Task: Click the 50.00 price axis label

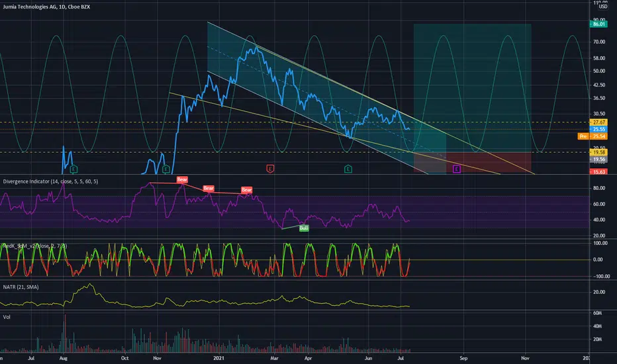Action: point(599,71)
